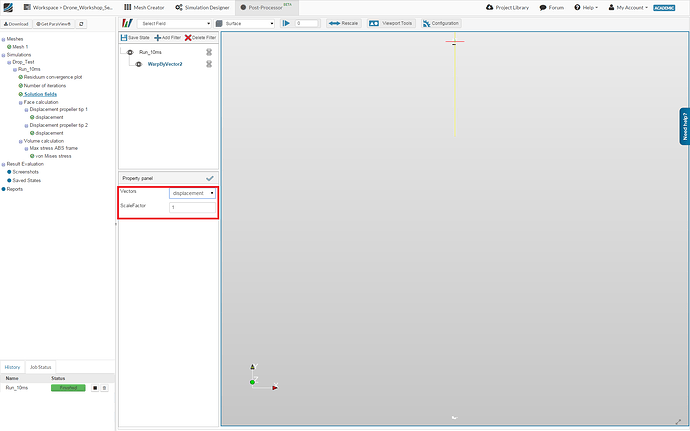Screen dimensions: 690x431
Task: Switch to the Simulation Designer tab
Action: (202, 7)
